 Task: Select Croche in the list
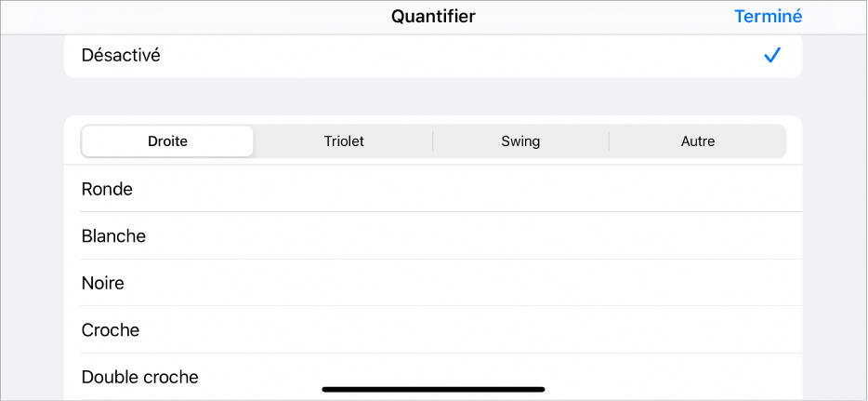111,330
